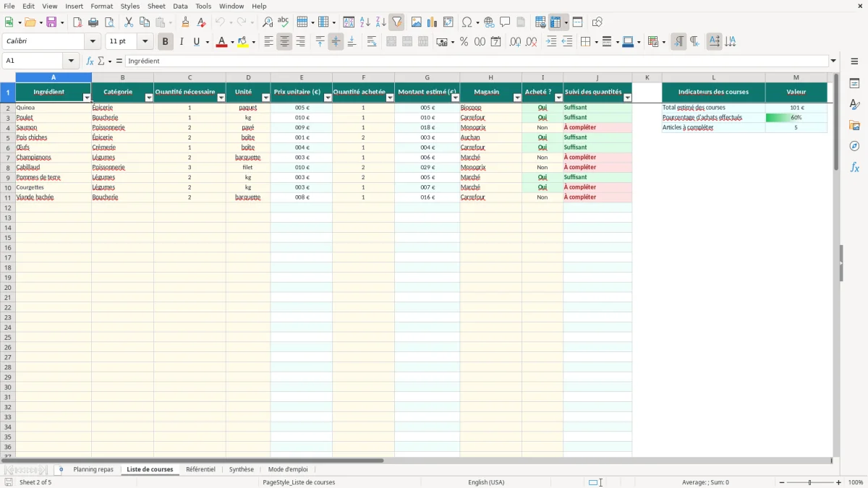Click the vertical scrollbar thumb

836,123
